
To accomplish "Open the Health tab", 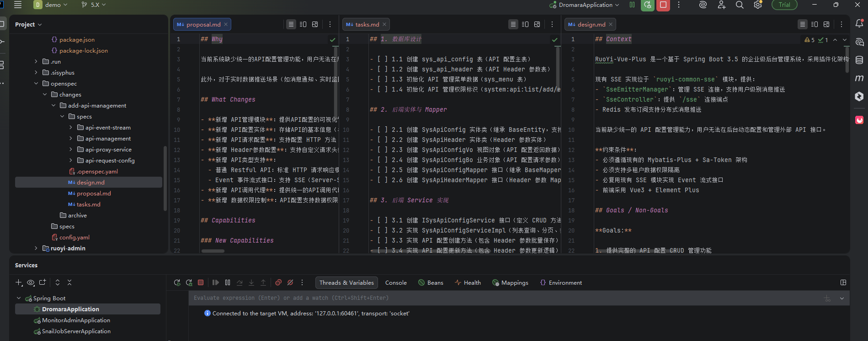I will click(x=468, y=282).
